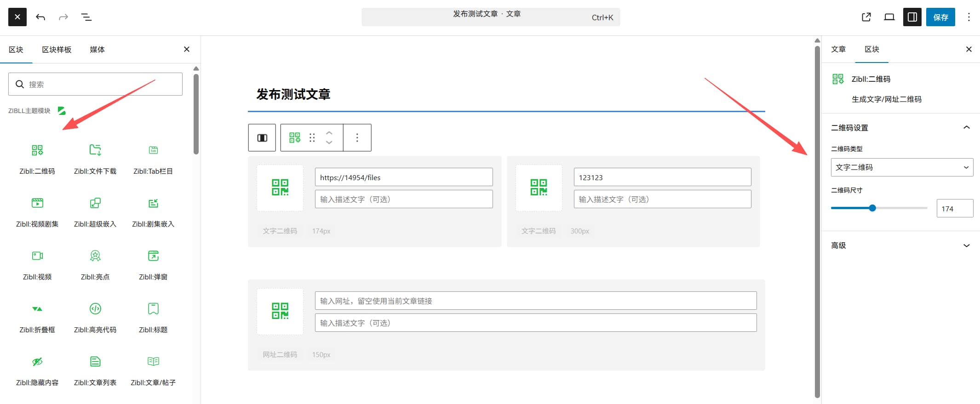Image resolution: width=980 pixels, height=404 pixels.
Task: Open post preview in new tab
Action: (x=866, y=17)
